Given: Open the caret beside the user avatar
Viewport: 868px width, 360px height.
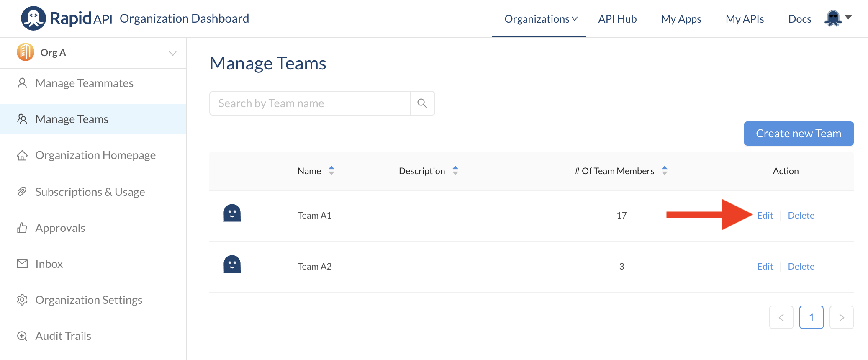Looking at the screenshot, I should [848, 17].
